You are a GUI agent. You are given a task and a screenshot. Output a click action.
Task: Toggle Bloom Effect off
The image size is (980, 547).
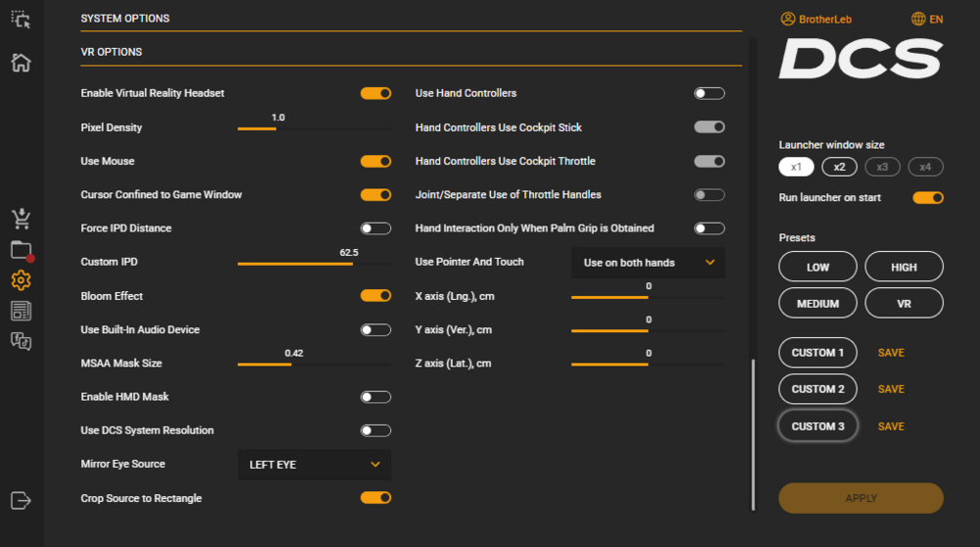tap(375, 295)
